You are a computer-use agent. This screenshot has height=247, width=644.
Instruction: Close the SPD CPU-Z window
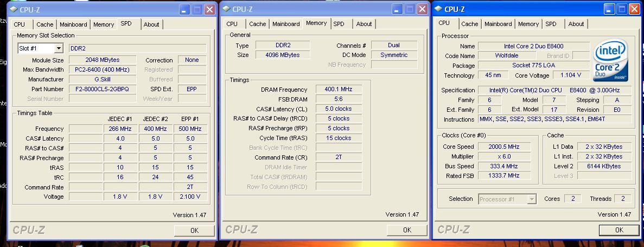coord(209,9)
